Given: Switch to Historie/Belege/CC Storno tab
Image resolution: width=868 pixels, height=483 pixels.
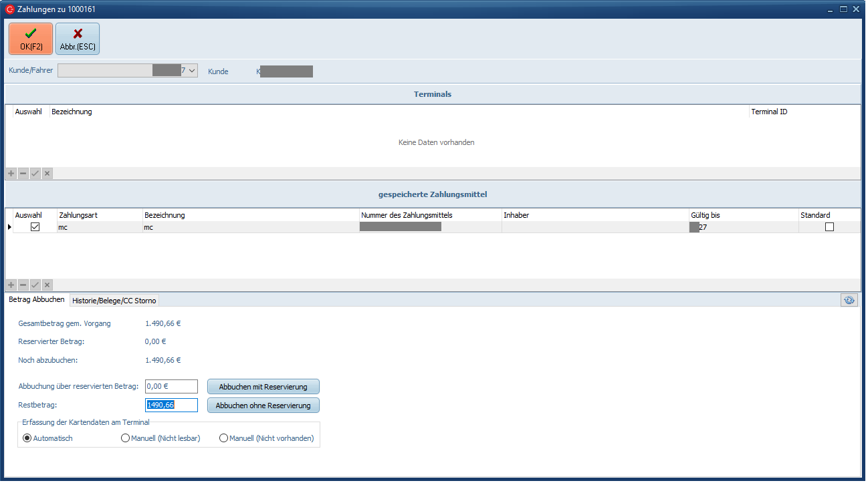Looking at the screenshot, I should 114,301.
